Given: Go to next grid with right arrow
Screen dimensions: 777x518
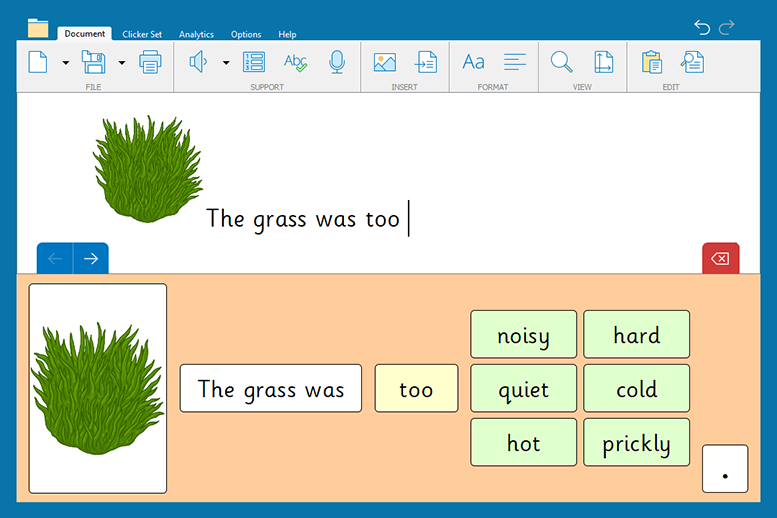Looking at the screenshot, I should tap(91, 259).
